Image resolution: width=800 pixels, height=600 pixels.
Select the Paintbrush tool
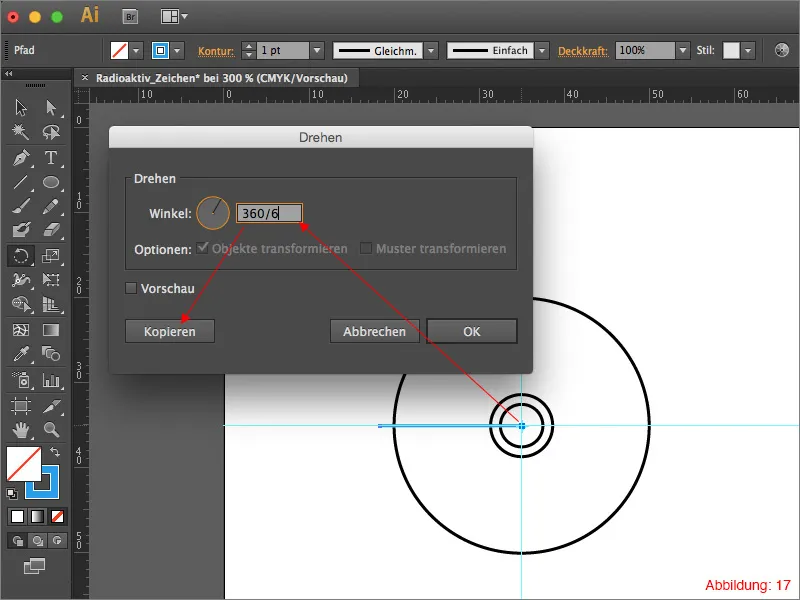pos(21,207)
